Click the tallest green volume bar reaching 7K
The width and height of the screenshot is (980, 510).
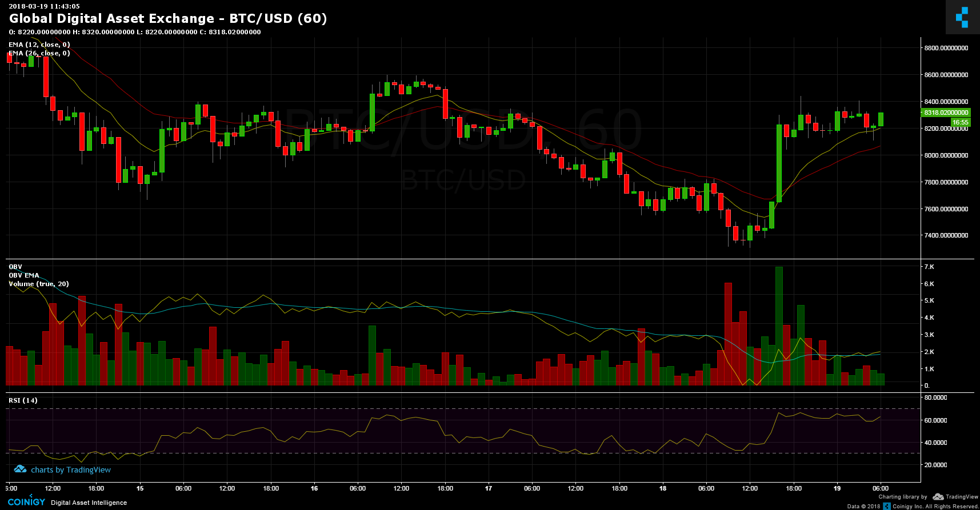click(779, 326)
